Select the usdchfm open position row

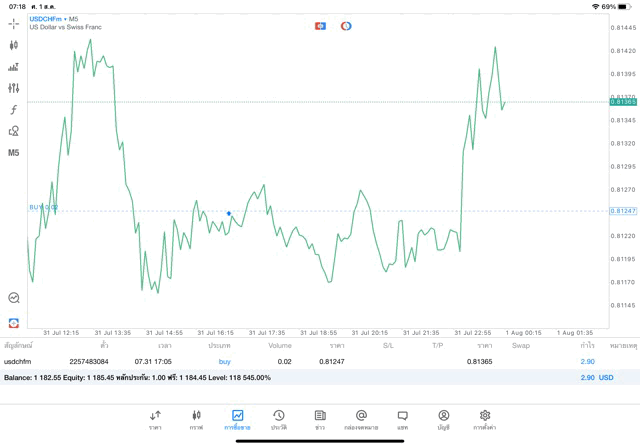click(x=300, y=361)
